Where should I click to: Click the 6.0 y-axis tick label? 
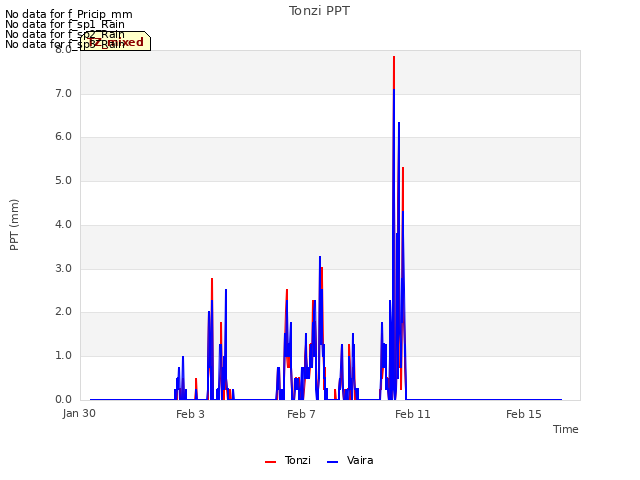[x=63, y=137]
